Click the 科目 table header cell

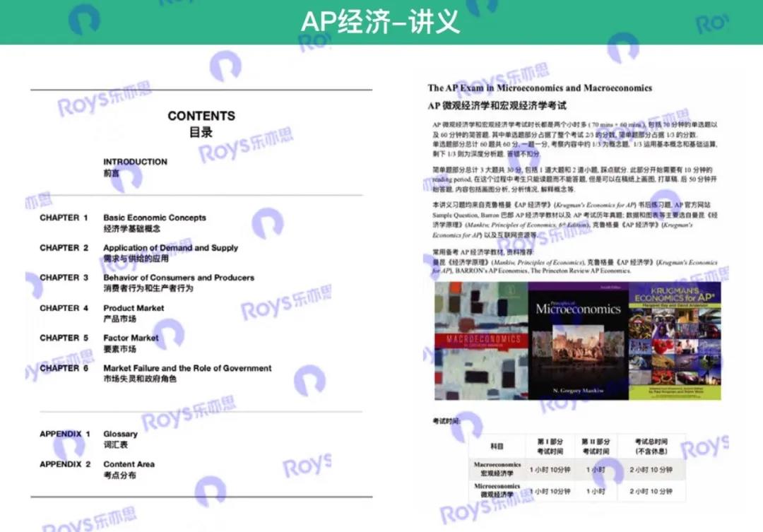click(x=497, y=447)
